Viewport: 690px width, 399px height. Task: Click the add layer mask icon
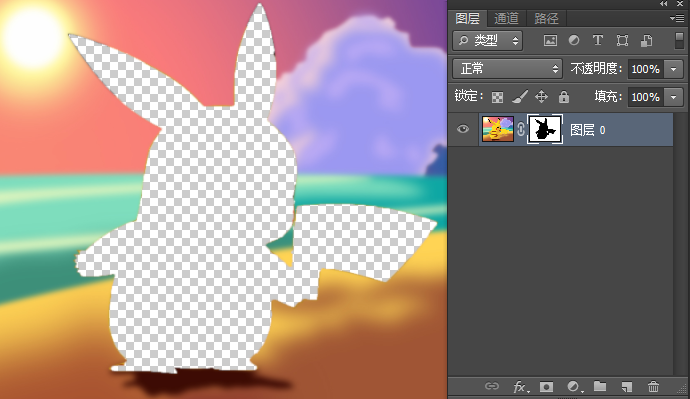[x=546, y=387]
